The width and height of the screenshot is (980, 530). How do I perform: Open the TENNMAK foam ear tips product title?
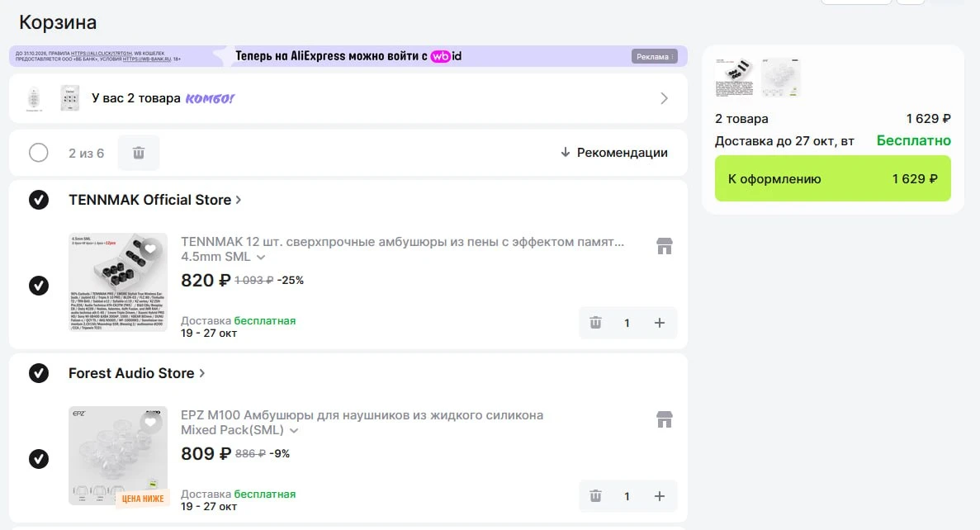[x=403, y=242]
